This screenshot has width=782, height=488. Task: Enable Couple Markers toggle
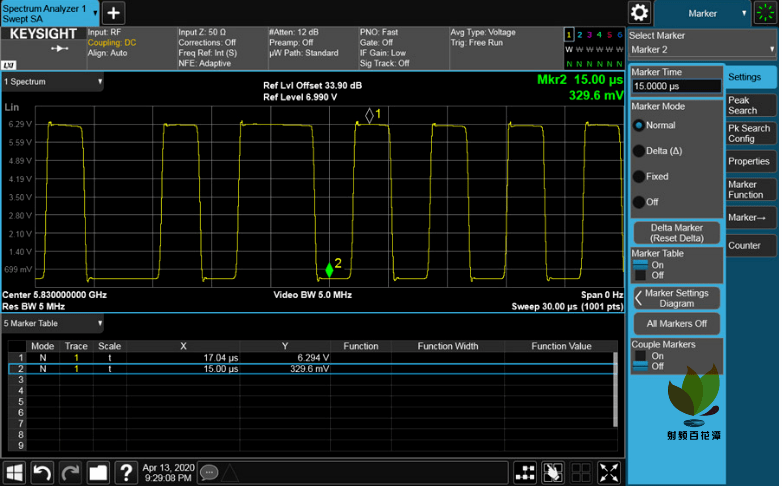click(x=640, y=356)
